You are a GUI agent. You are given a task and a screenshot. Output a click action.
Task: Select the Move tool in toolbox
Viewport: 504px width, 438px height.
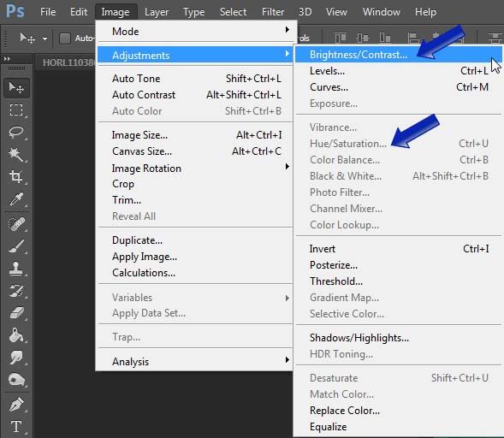pyautogui.click(x=16, y=88)
